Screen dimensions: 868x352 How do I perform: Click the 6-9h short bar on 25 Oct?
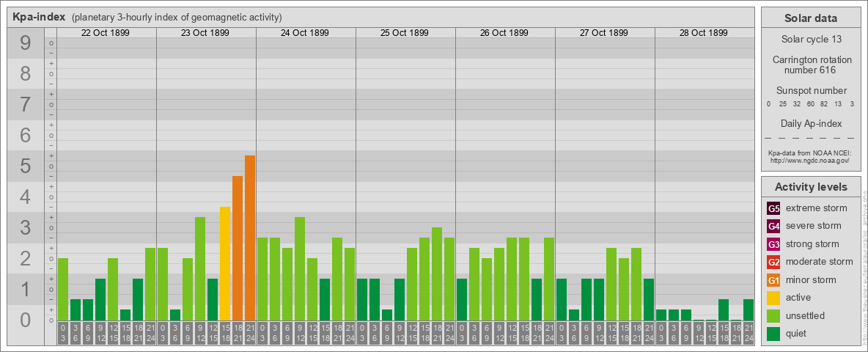(x=387, y=315)
